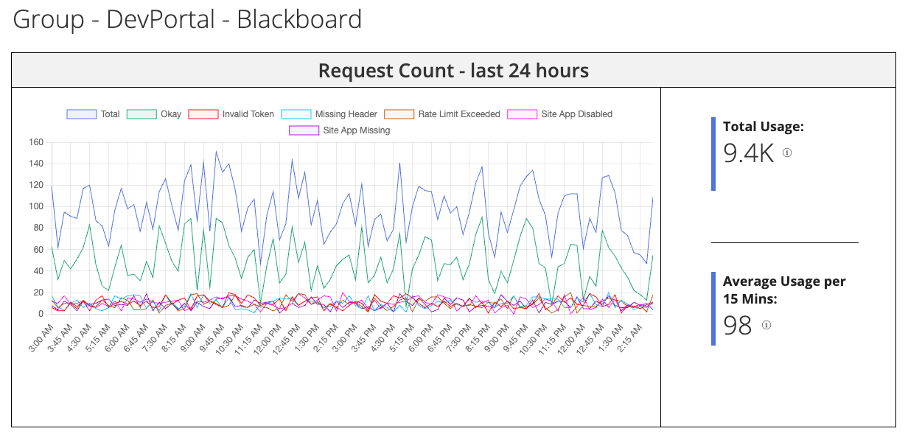The width and height of the screenshot is (908, 434).
Task: Click the Total Usage heading text
Action: pyautogui.click(x=763, y=127)
